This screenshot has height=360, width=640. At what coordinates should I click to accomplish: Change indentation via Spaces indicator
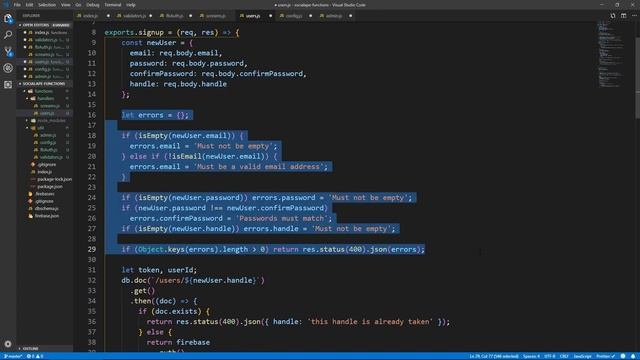point(531,356)
